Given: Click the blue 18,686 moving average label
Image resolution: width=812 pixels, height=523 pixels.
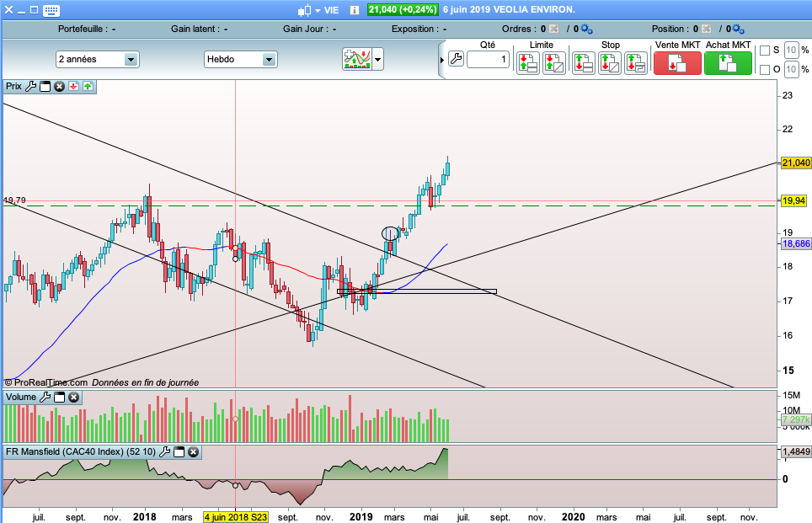Looking at the screenshot, I should (x=796, y=244).
